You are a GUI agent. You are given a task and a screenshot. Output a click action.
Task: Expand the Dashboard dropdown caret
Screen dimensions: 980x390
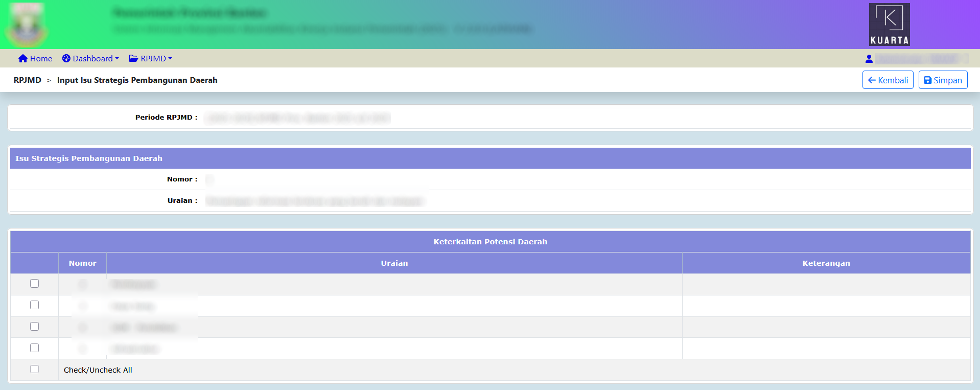[x=117, y=59]
